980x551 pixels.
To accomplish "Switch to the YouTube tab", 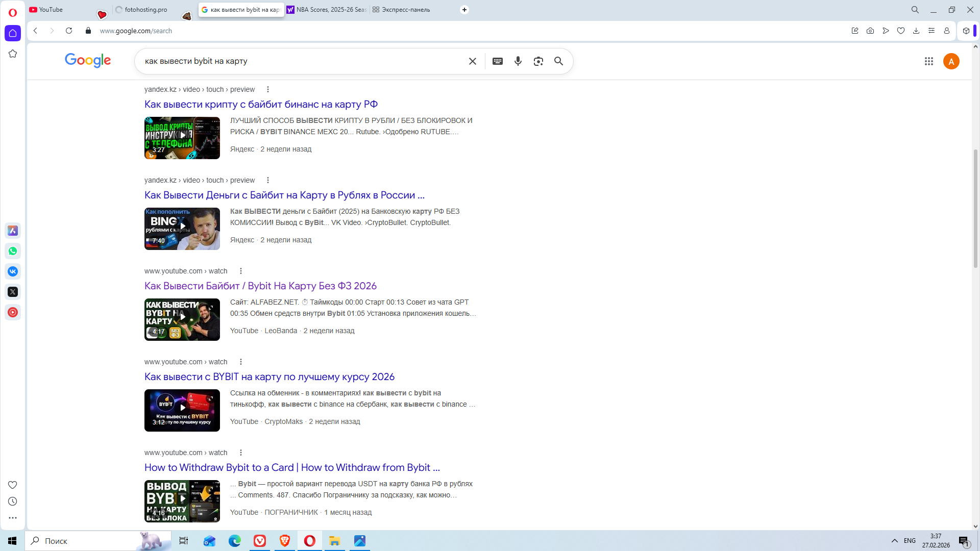I will pyautogui.click(x=51, y=10).
